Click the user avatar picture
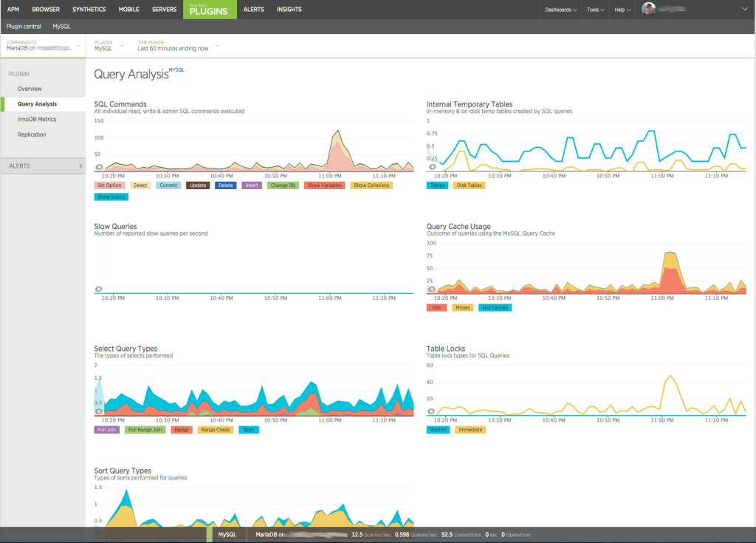756x543 pixels. click(648, 9)
